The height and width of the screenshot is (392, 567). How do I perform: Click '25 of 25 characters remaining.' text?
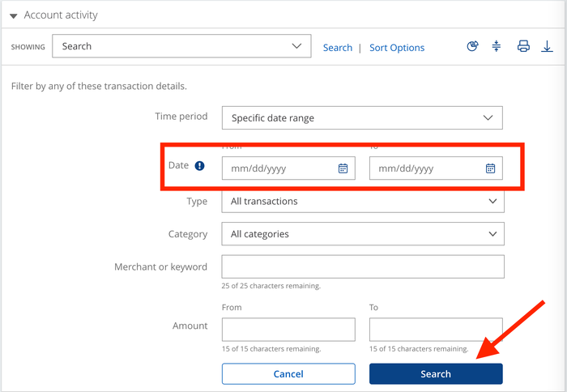click(x=271, y=286)
